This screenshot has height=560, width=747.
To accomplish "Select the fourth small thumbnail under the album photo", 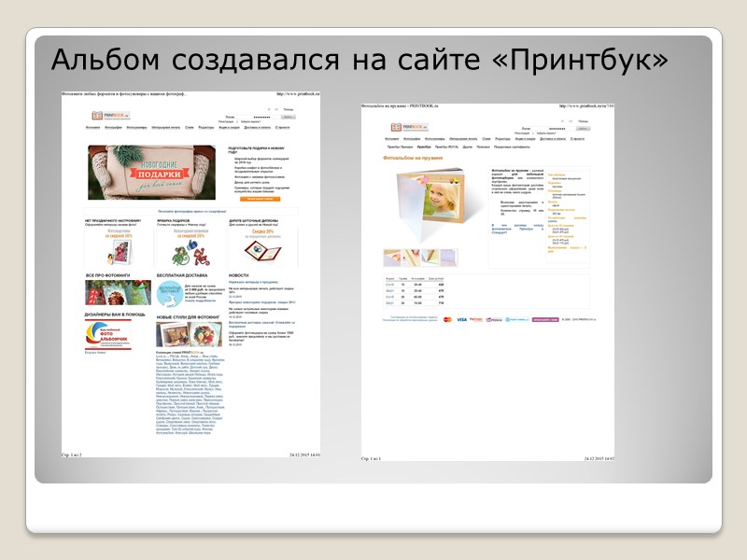I will click(449, 258).
